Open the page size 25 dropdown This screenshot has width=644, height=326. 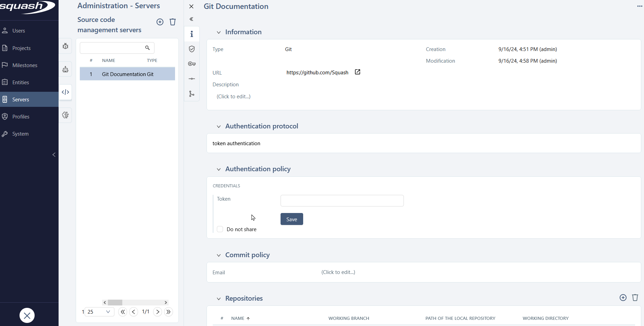(99, 312)
